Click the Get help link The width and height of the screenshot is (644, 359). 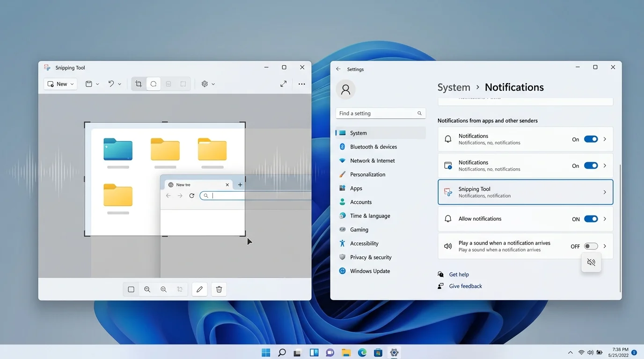pos(459,274)
